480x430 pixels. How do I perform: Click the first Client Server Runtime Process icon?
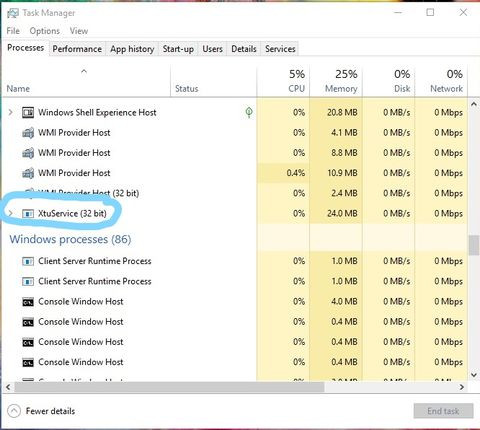(x=28, y=261)
